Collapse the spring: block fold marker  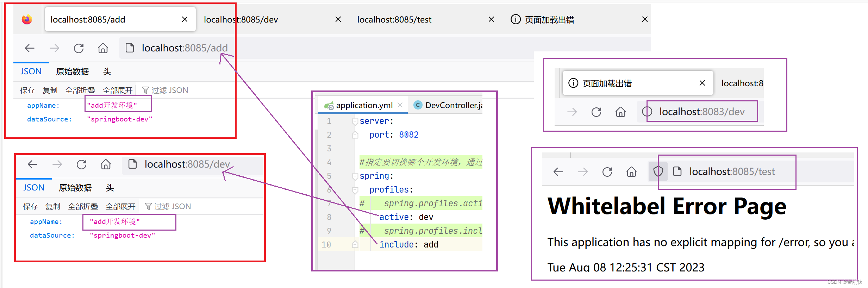pos(355,176)
